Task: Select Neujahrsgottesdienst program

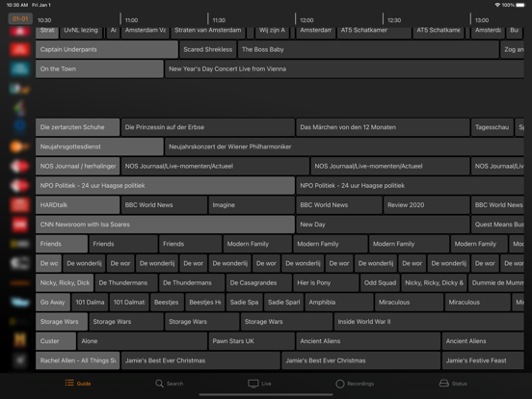Action: point(99,146)
